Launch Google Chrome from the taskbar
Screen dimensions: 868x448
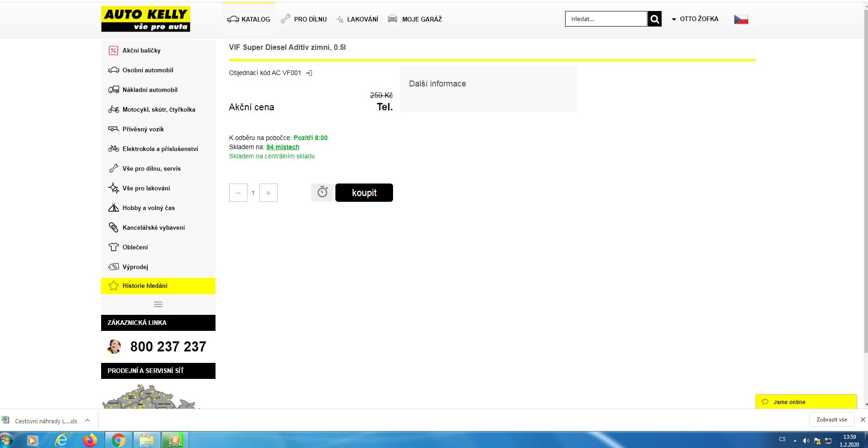tap(119, 440)
